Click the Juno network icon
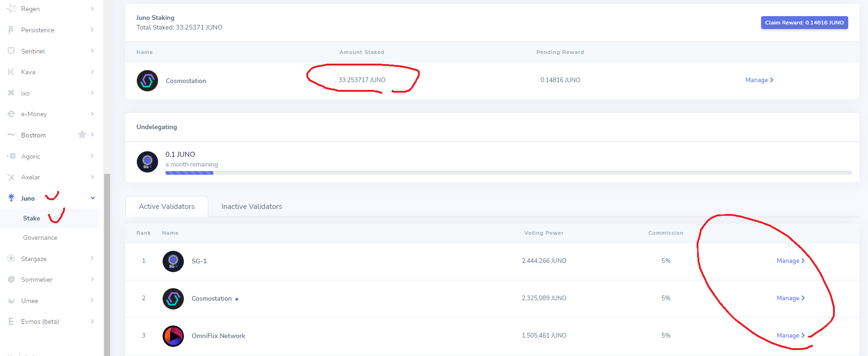 (x=11, y=198)
